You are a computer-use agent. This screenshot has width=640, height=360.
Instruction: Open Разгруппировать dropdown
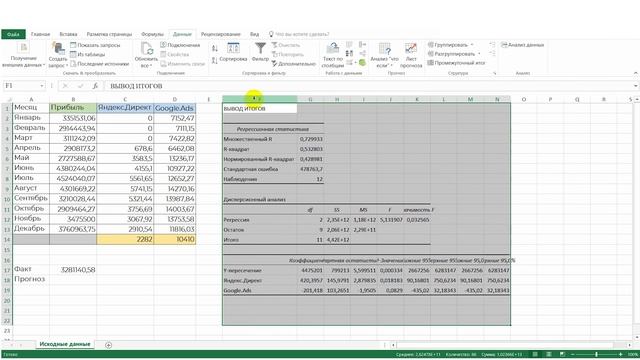pos(454,54)
